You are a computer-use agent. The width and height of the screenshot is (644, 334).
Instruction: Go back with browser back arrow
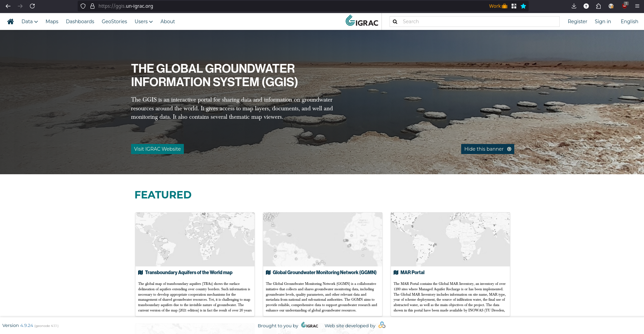8,6
